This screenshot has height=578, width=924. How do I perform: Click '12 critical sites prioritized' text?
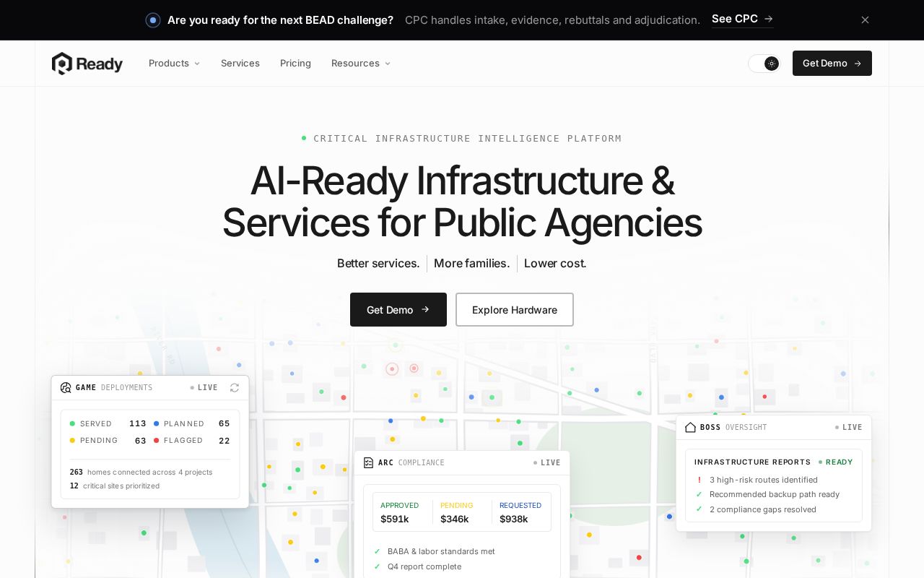tap(115, 486)
